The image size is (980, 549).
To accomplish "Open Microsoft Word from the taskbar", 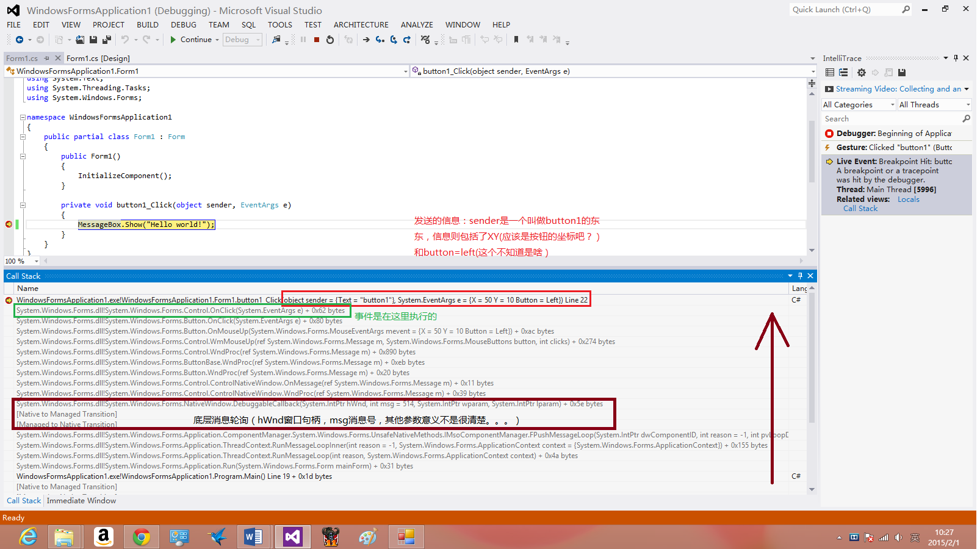I will (253, 537).
